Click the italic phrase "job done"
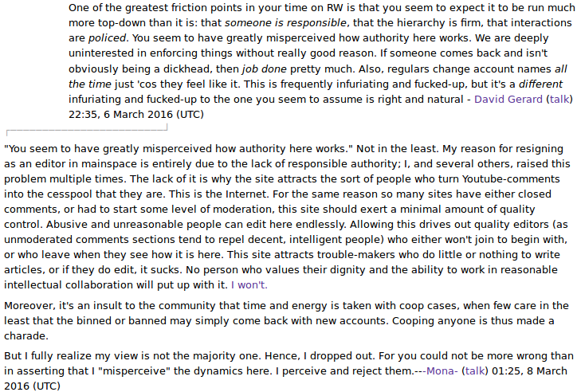 [x=265, y=69]
